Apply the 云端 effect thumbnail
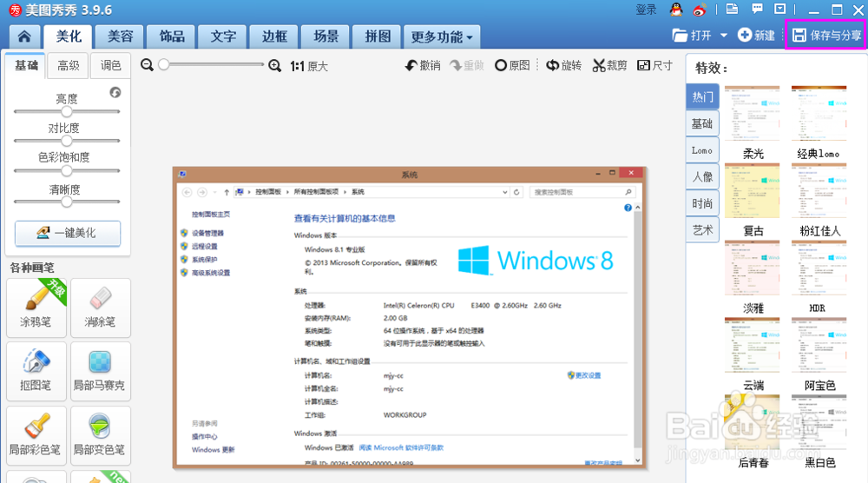Viewport: 868px width, 483px height. (x=752, y=345)
